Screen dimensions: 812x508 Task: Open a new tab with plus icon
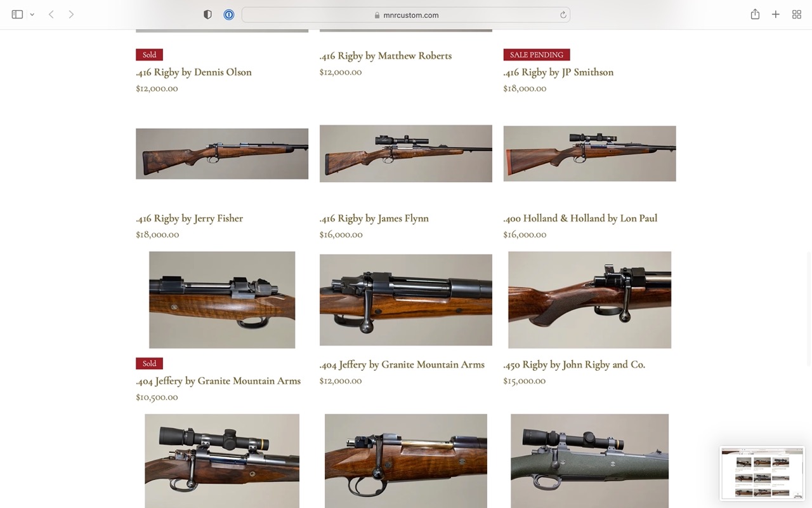click(x=775, y=15)
